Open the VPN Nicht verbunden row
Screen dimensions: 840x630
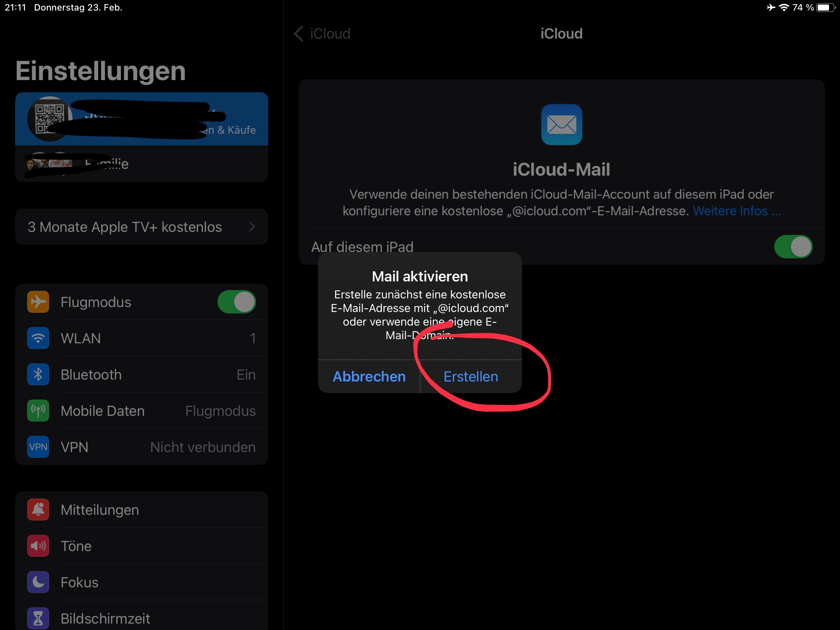pyautogui.click(x=142, y=447)
